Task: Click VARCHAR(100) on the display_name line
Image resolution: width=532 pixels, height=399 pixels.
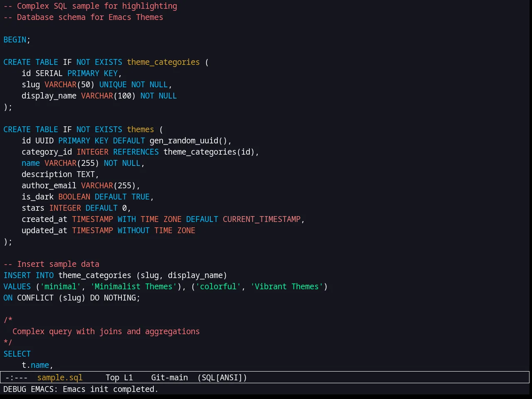Action: click(108, 96)
